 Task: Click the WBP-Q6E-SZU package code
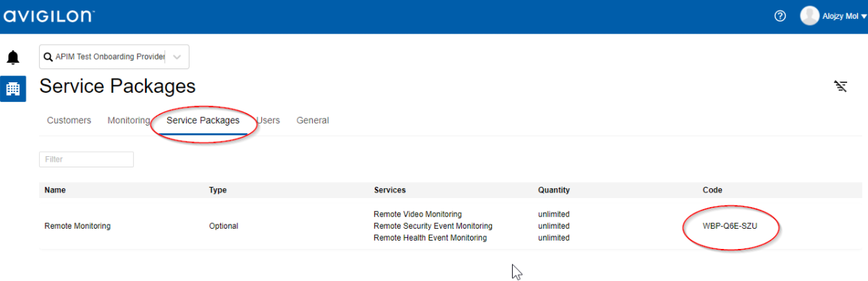pyautogui.click(x=729, y=226)
